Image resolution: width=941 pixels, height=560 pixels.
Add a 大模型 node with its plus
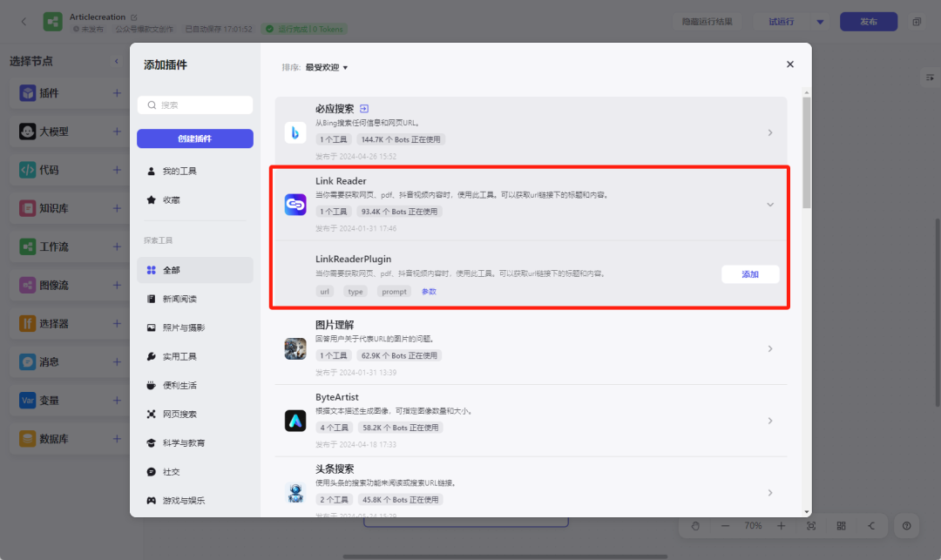(x=117, y=132)
